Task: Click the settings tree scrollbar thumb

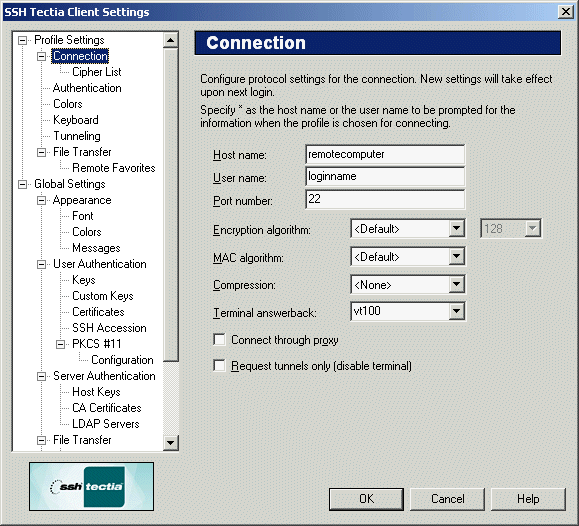Action: (171, 205)
